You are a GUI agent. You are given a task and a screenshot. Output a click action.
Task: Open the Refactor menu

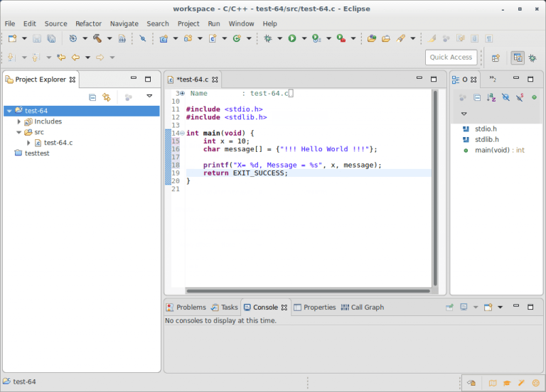88,23
